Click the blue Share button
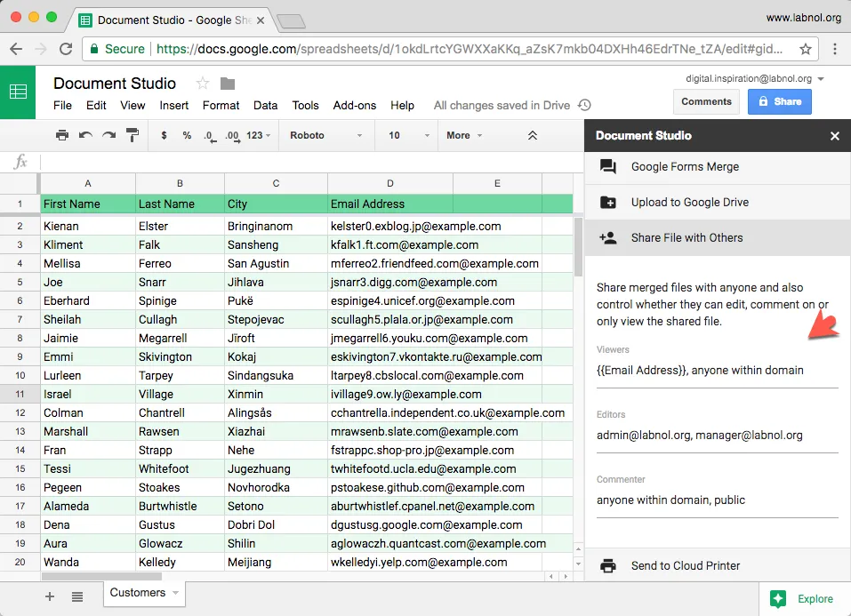This screenshot has height=616, width=851. (x=779, y=101)
